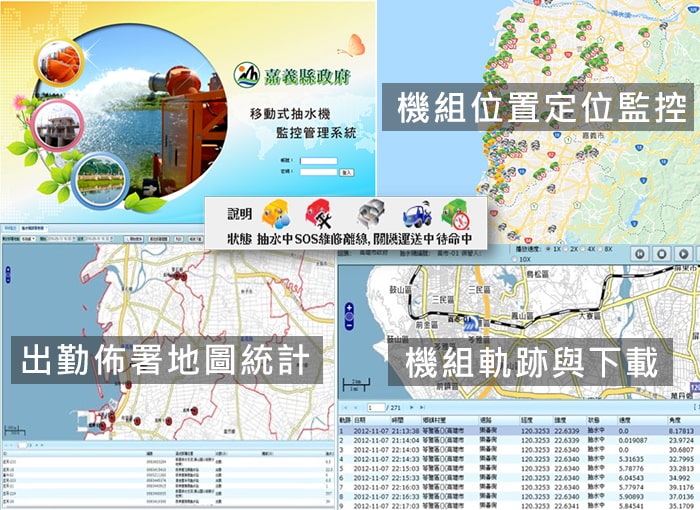
Task: Click '鳳山區' label on the track map
Action: (x=521, y=316)
